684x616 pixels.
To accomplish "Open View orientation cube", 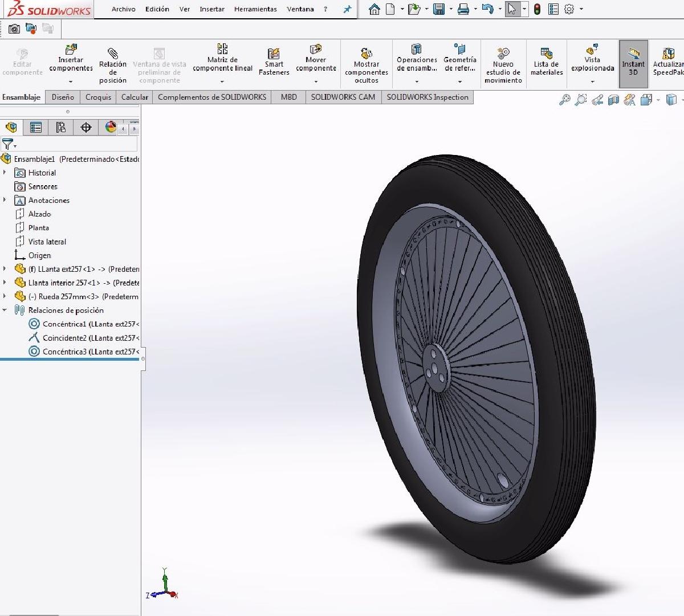I will (x=646, y=100).
